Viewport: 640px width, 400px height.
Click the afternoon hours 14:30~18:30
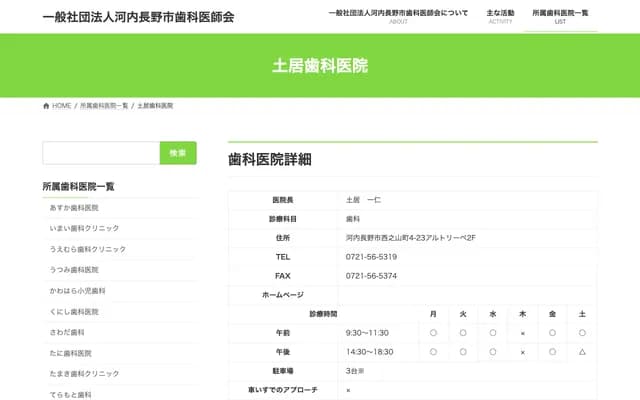(369, 352)
